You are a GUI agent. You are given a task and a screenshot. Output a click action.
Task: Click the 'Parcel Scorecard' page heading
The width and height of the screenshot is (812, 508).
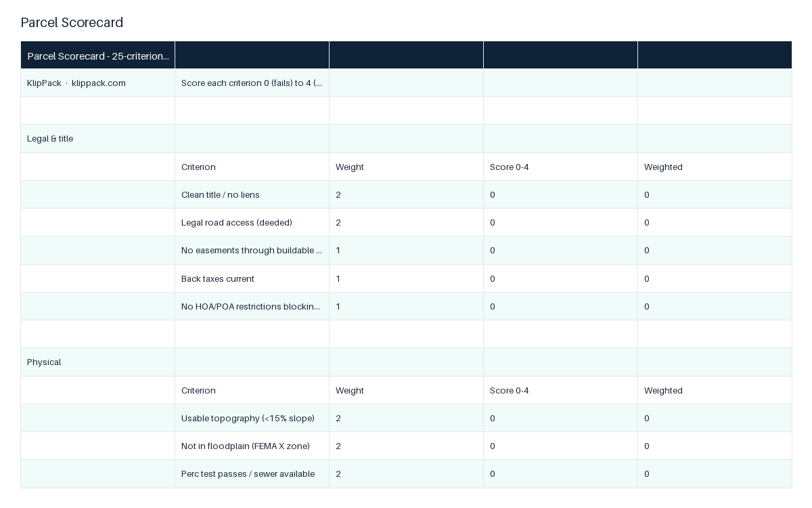(72, 22)
